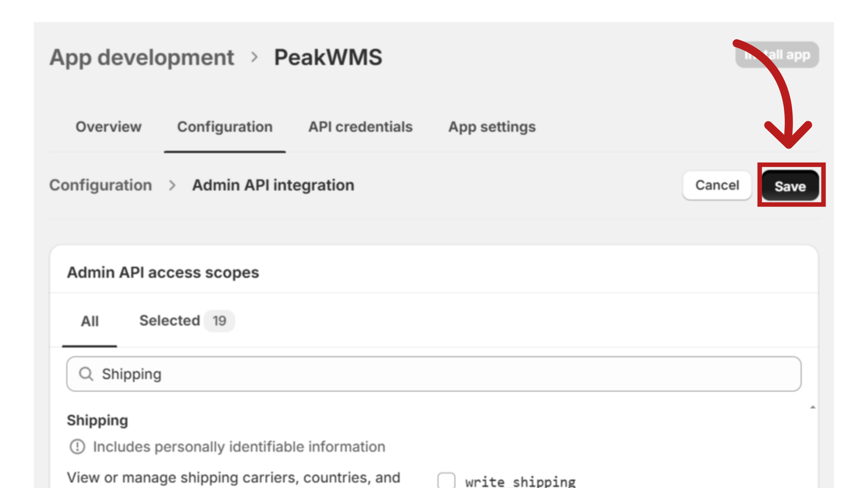Click the 19 selected count badge
The image size is (868, 488).
[219, 321]
